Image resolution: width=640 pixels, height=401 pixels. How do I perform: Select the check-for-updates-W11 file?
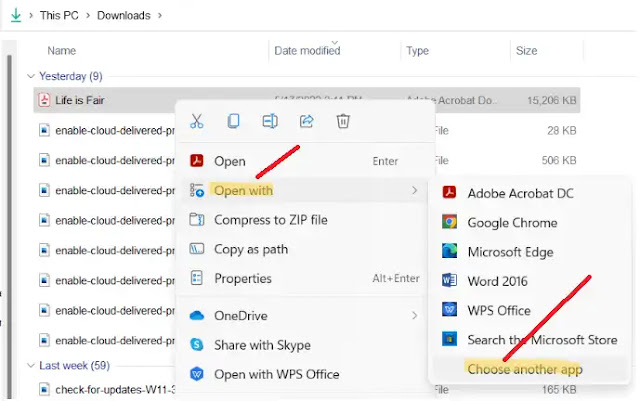tap(115, 390)
